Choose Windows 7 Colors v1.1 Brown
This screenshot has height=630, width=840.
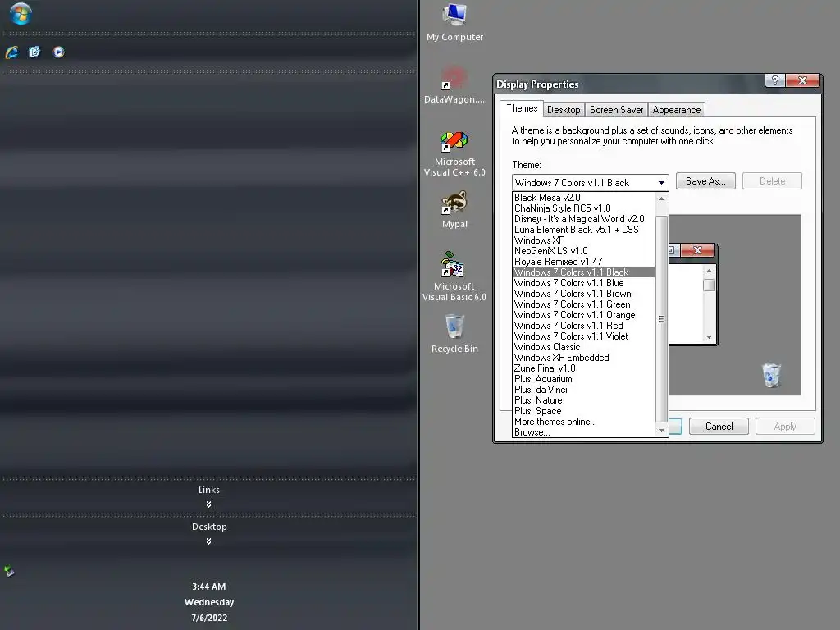coord(583,294)
